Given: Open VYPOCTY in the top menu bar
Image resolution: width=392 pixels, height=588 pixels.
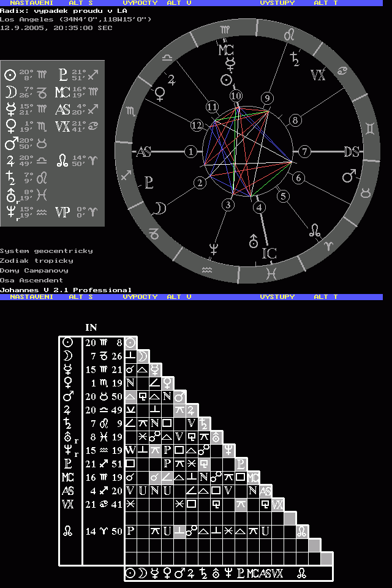Looking at the screenshot, I should [140, 3].
